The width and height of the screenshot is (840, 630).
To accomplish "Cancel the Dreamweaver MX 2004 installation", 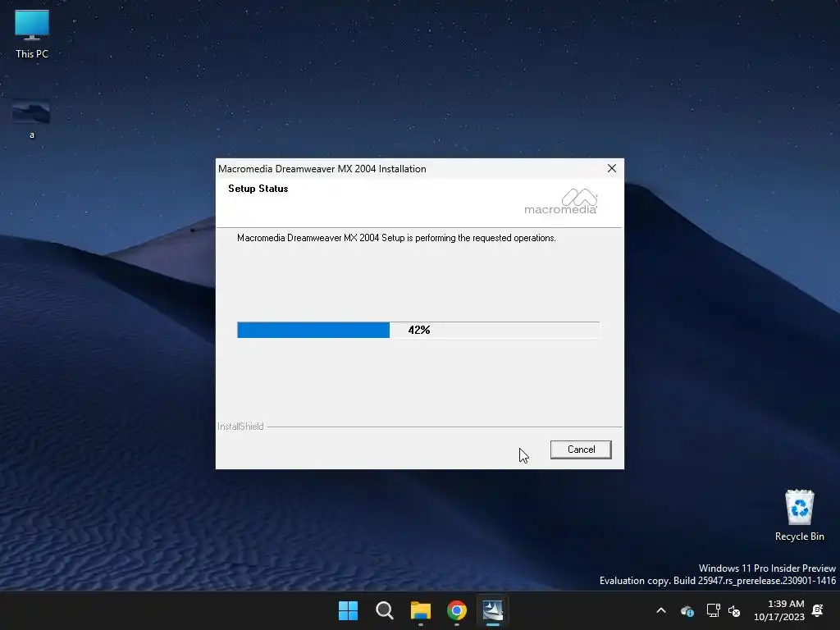I will point(581,450).
